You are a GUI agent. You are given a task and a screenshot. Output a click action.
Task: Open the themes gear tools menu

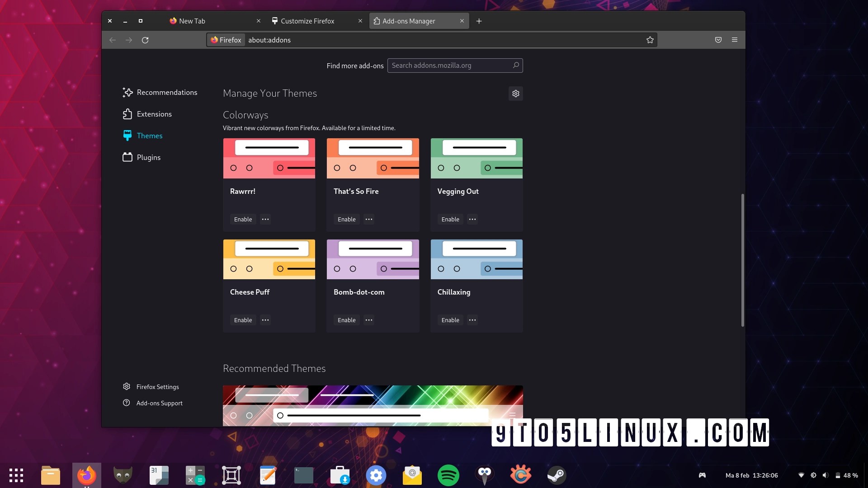(515, 94)
